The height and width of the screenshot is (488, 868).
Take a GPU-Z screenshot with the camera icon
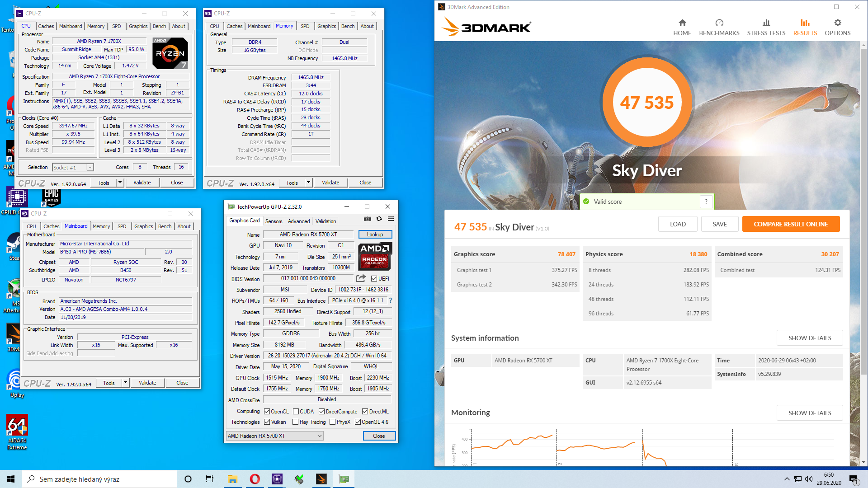click(368, 219)
